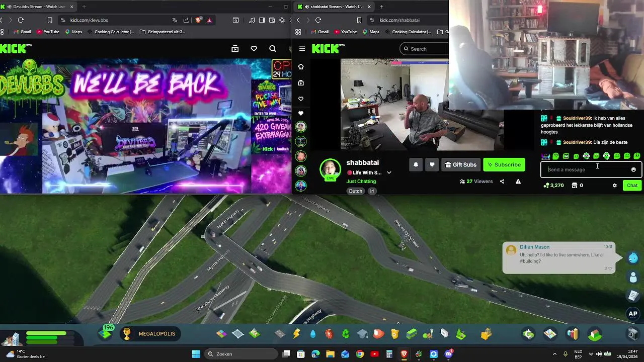
Task: Open the Public transport bus tool
Action: tap(412, 334)
